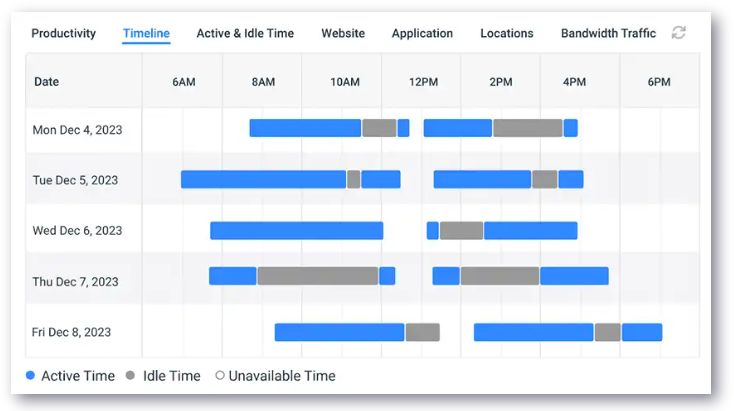The width and height of the screenshot is (734, 411).
Task: Click the blue Active Time legend dot
Action: (x=30, y=375)
